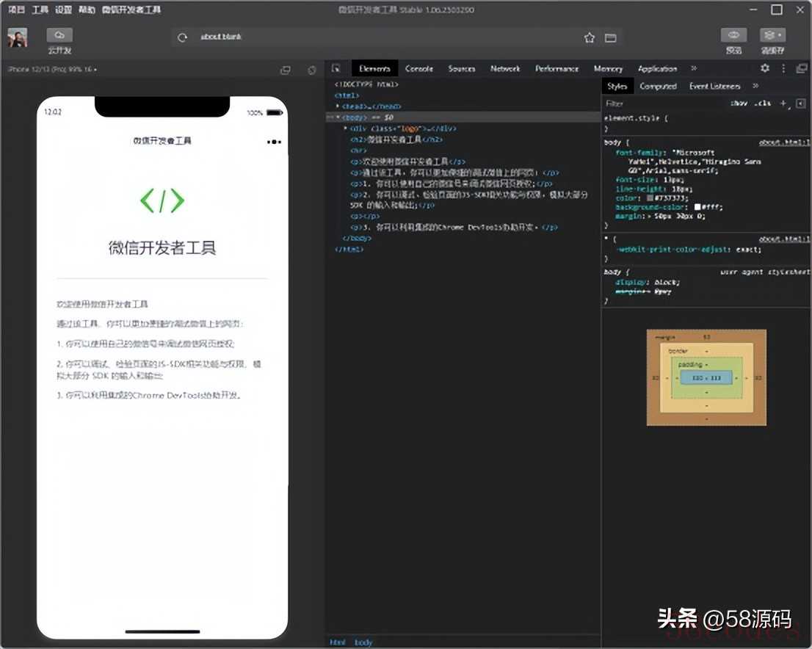Expand the head element node
The image size is (812, 649).
pyautogui.click(x=338, y=106)
